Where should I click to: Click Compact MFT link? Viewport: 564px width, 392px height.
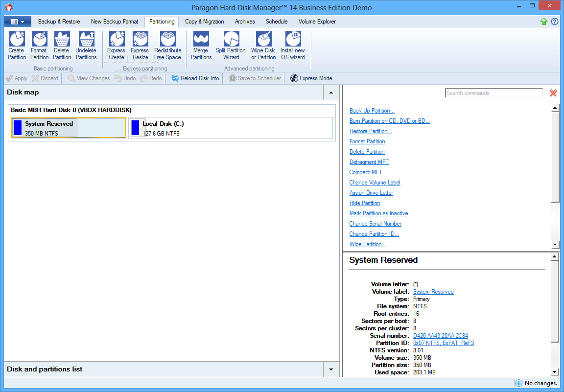coord(368,172)
